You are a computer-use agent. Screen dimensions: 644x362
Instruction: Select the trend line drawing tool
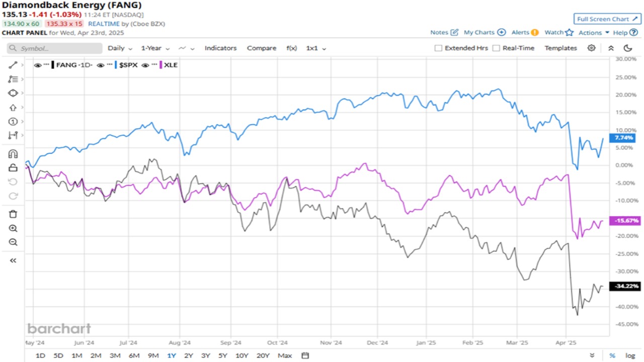click(13, 65)
